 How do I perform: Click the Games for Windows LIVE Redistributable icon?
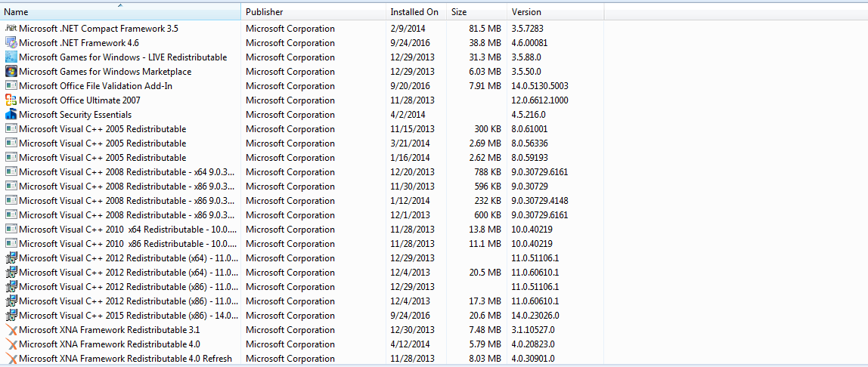(11, 57)
